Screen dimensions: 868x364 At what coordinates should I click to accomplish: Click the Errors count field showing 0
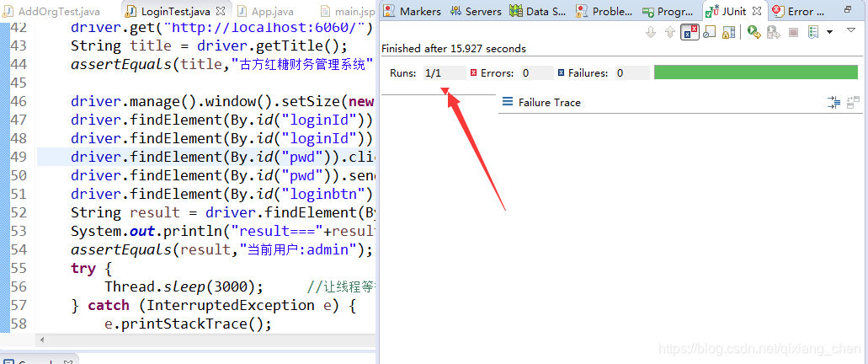coord(537,72)
